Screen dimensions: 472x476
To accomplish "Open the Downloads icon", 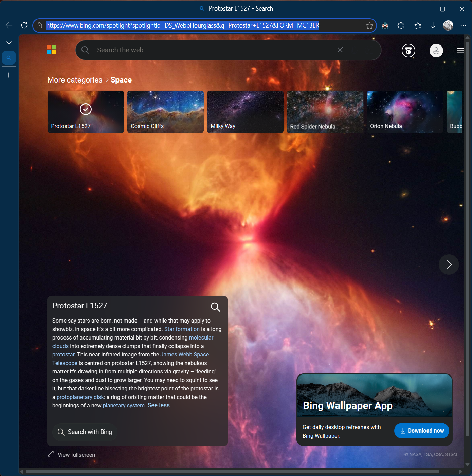I will pos(433,25).
